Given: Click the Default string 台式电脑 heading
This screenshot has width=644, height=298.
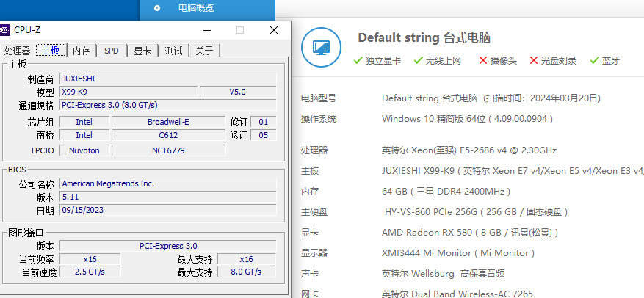Looking at the screenshot, I should click(x=424, y=37).
